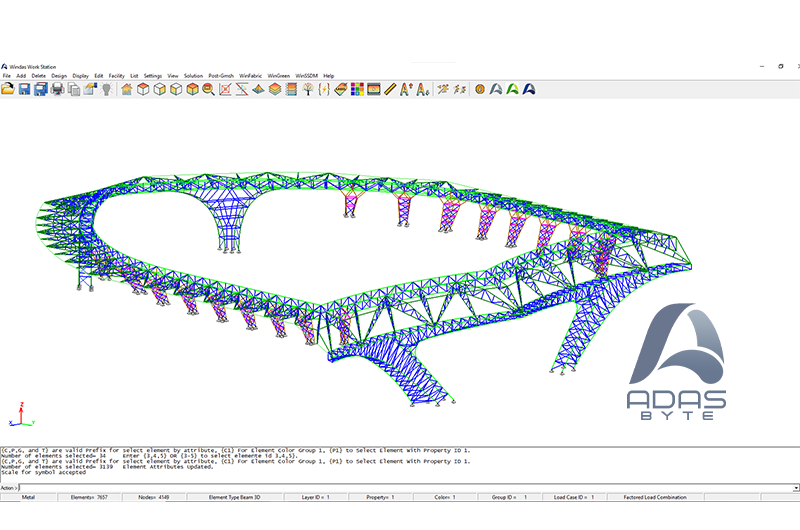Screen dimensions: 800x530
Task: Click the Factored Load Combination status cell
Action: (x=655, y=497)
